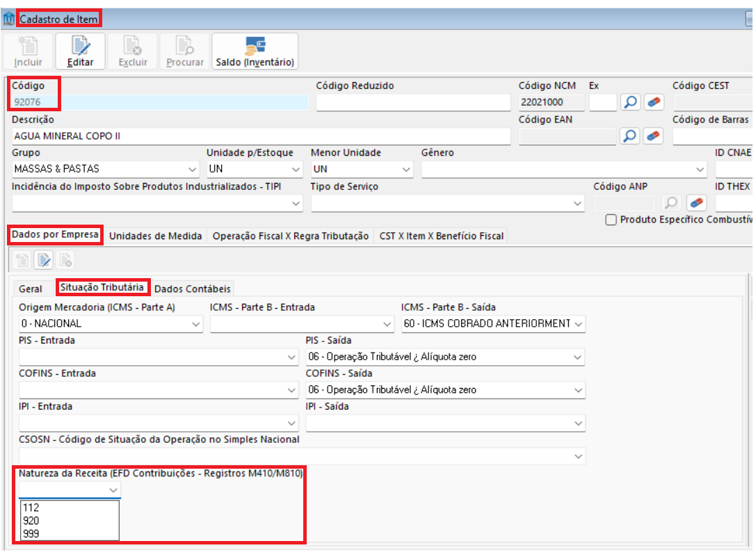
Task: Click the include icon in Dados por Empresa toolbar
Action: click(x=22, y=260)
